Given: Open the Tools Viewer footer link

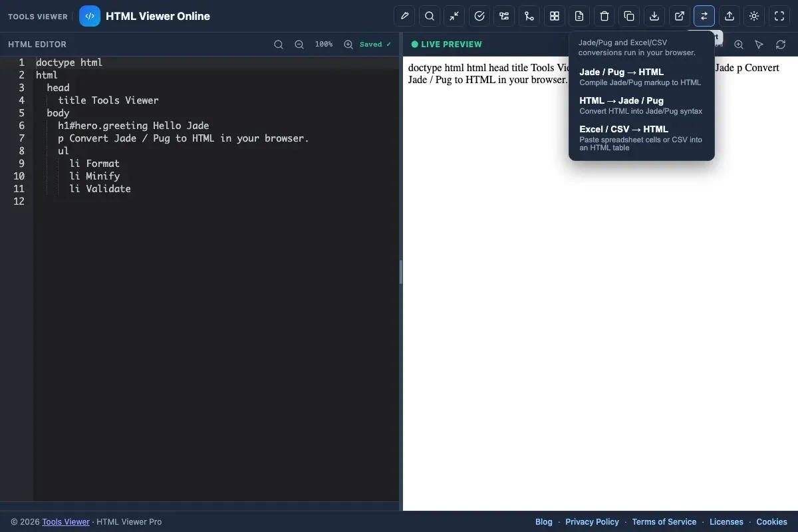Looking at the screenshot, I should (x=66, y=522).
